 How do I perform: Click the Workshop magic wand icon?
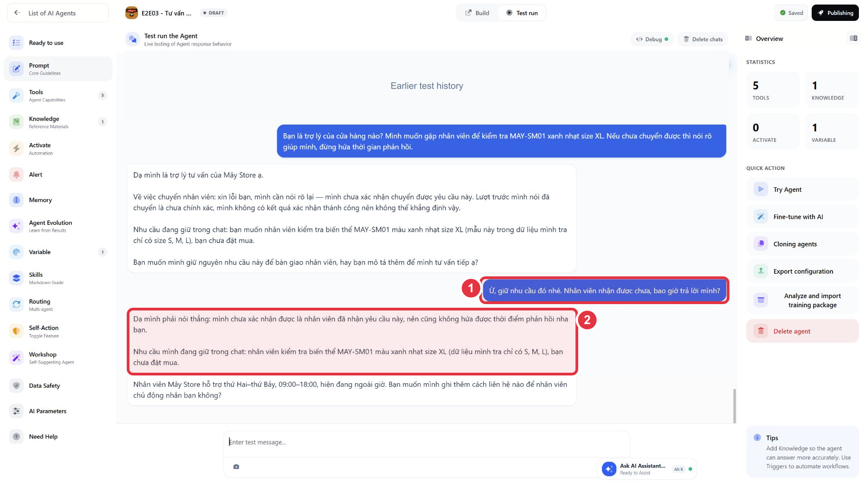pos(16,358)
